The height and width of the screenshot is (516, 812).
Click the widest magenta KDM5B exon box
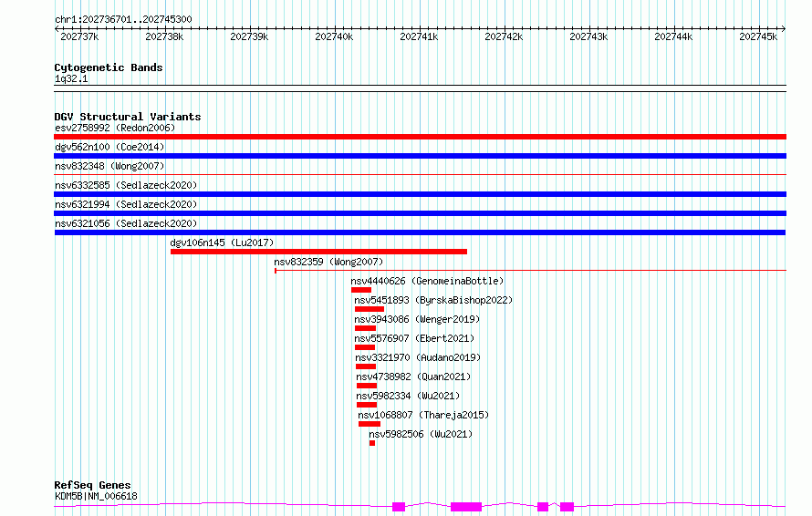466,507
